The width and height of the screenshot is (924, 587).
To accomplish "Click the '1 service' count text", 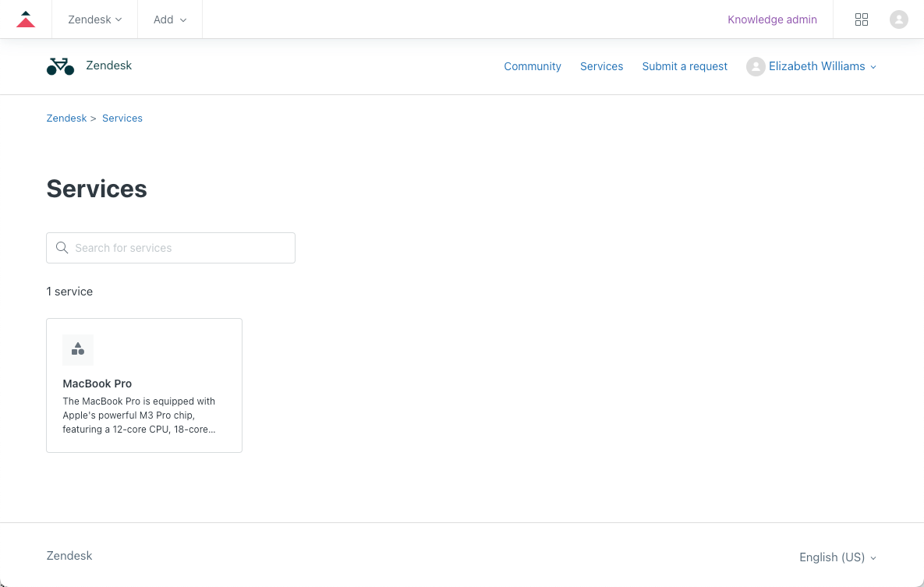I will tap(69, 291).
